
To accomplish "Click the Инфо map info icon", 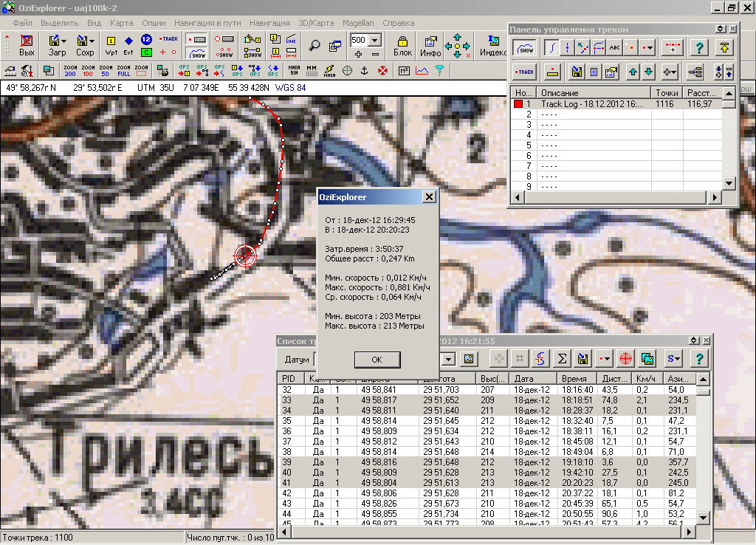I will pos(430,44).
